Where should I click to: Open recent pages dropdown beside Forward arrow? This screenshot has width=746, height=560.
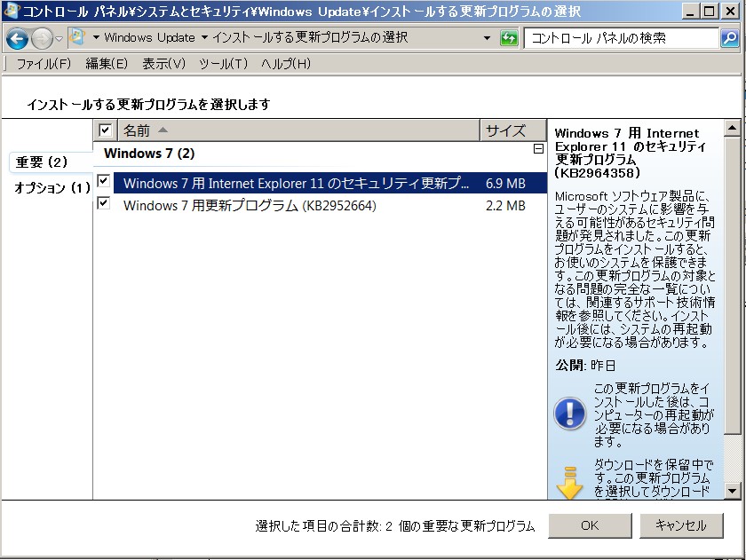[x=59, y=39]
